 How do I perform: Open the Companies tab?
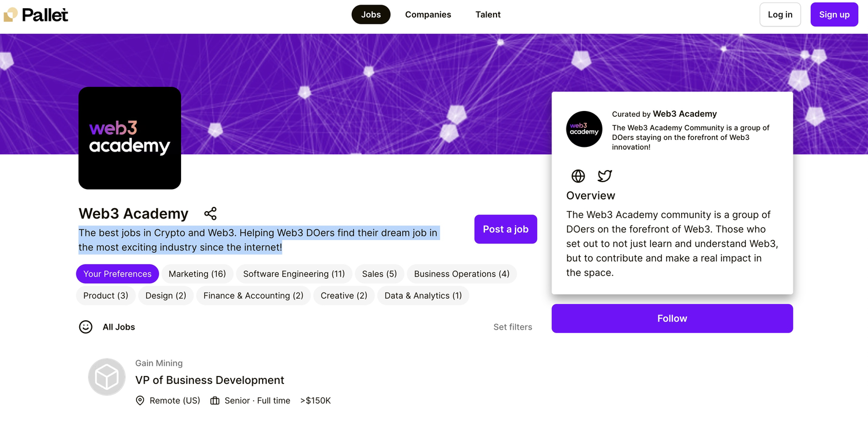(428, 14)
